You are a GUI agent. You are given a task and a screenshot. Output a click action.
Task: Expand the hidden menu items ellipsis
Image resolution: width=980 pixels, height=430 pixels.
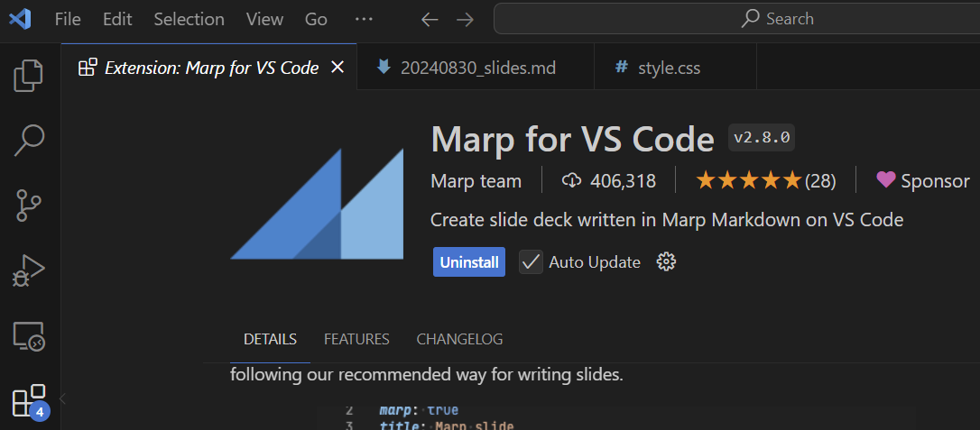coord(363,19)
